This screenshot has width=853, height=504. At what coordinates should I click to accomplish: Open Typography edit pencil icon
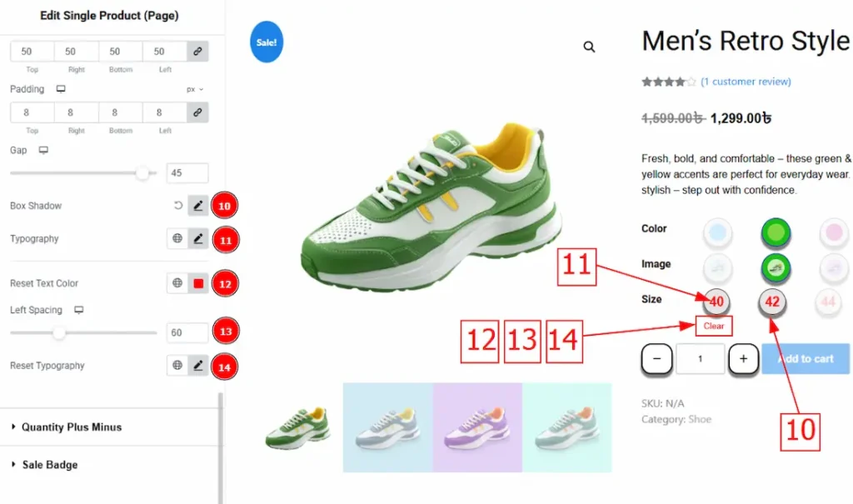(198, 238)
